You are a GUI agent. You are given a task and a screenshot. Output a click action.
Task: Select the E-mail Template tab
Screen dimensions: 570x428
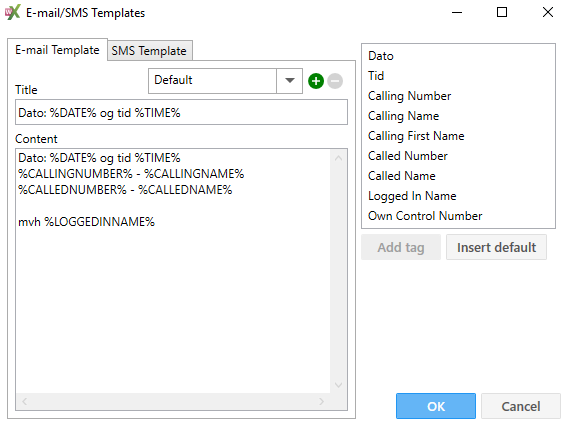(57, 50)
